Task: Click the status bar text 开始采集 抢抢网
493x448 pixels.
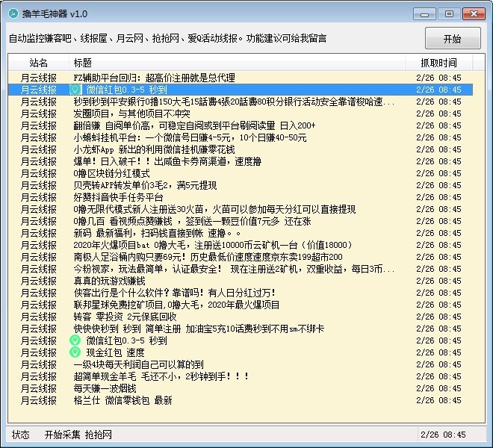Action: [x=78, y=435]
